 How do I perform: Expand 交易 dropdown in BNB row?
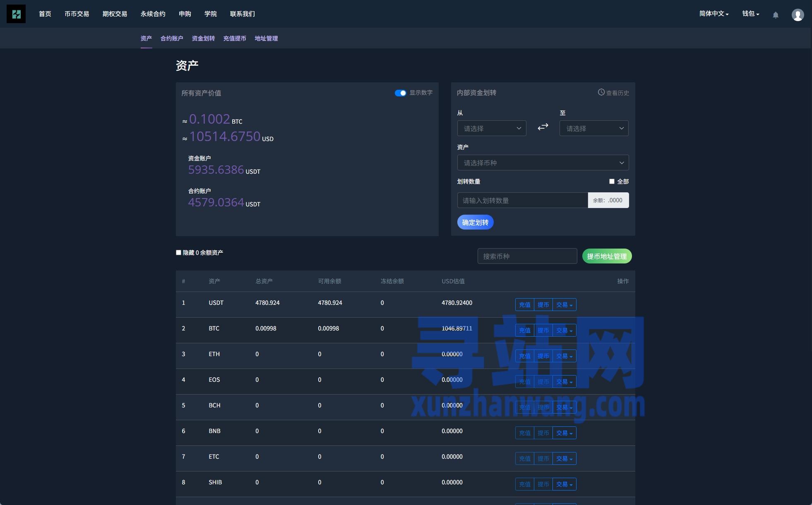(564, 433)
